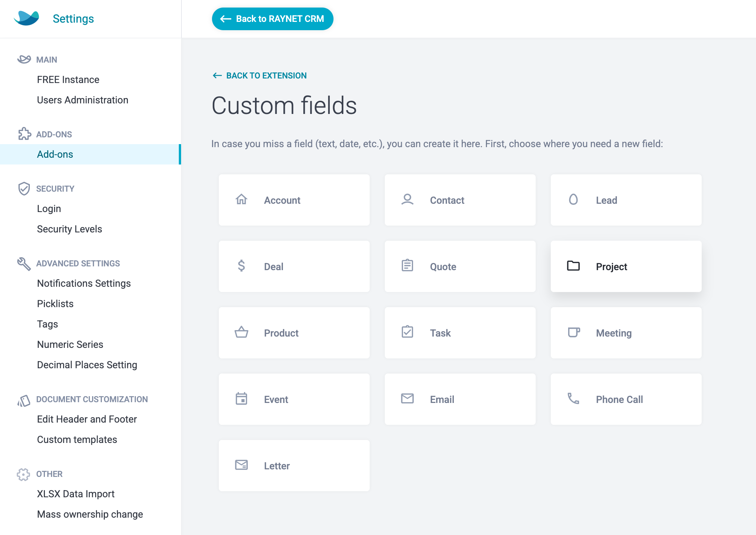Open Edit Header and Footer
The image size is (756, 535).
coord(87,419)
